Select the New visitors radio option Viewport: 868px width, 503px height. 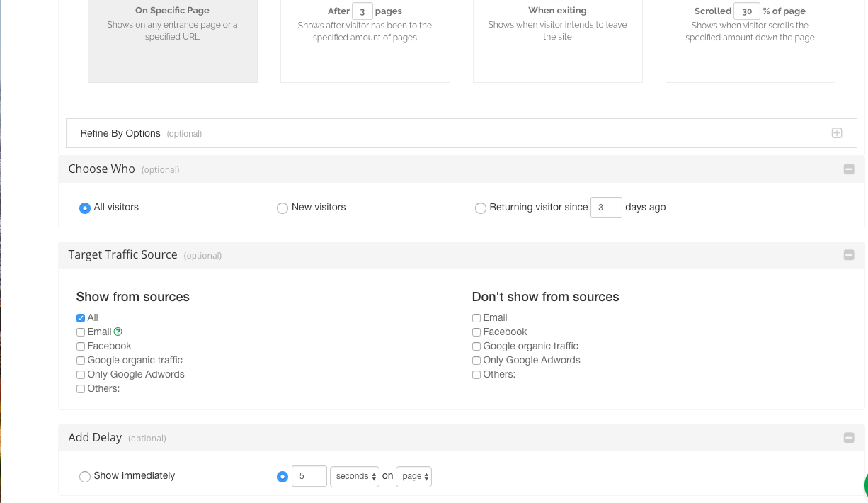[x=282, y=208]
